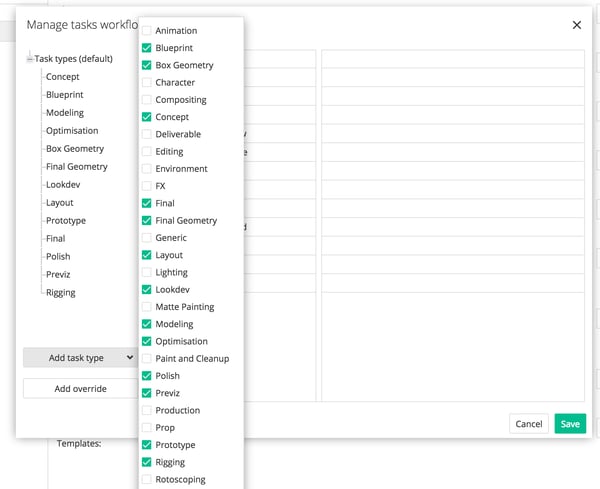Click the Optimisation tree item
This screenshot has height=489, width=600.
72,131
